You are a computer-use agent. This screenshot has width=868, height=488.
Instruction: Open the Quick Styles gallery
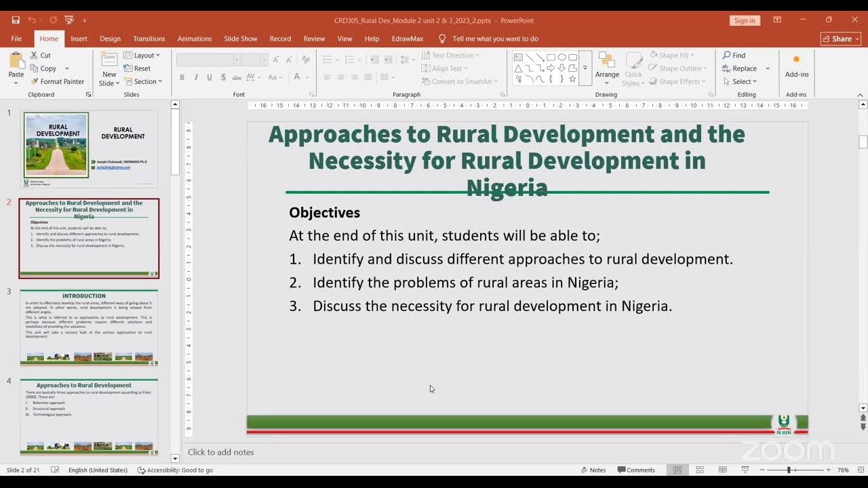633,68
